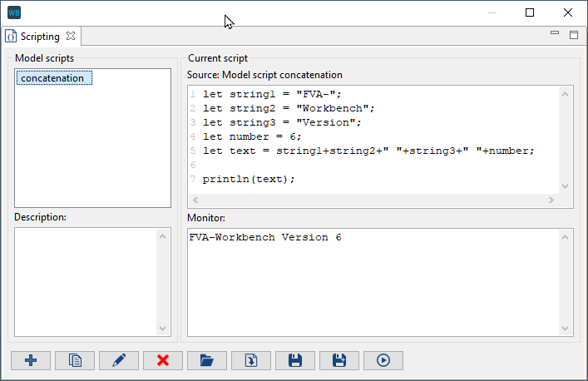Viewport: 588px width, 381px height.
Task: Delete the script with the red X
Action: 163,360
